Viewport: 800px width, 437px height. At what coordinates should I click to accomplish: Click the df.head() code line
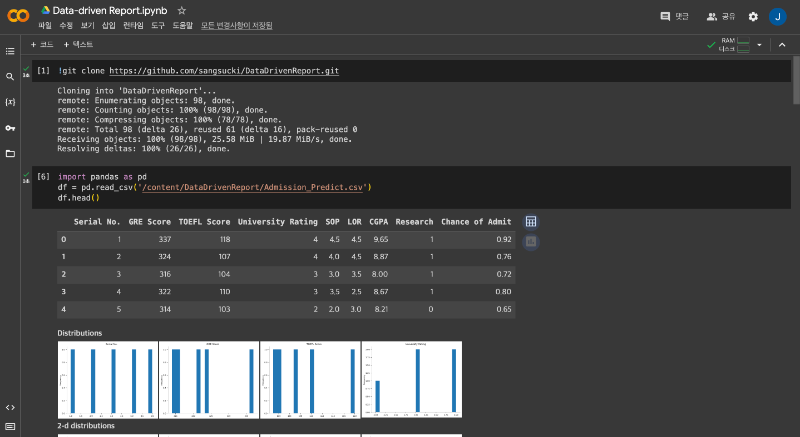(79, 198)
